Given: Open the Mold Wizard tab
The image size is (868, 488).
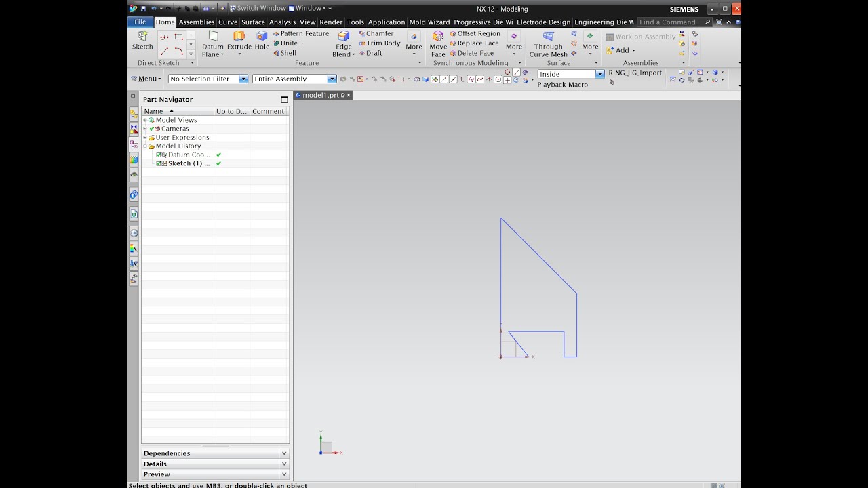Looking at the screenshot, I should [429, 22].
